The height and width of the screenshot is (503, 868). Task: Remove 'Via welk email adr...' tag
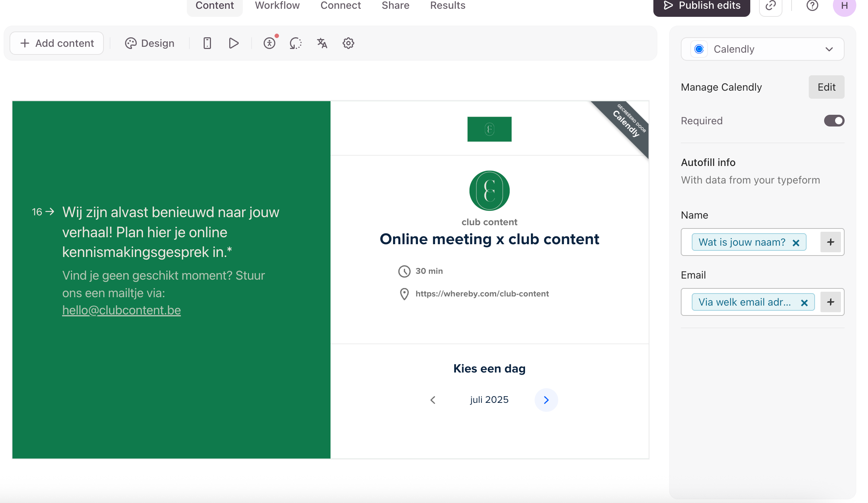[x=804, y=303]
